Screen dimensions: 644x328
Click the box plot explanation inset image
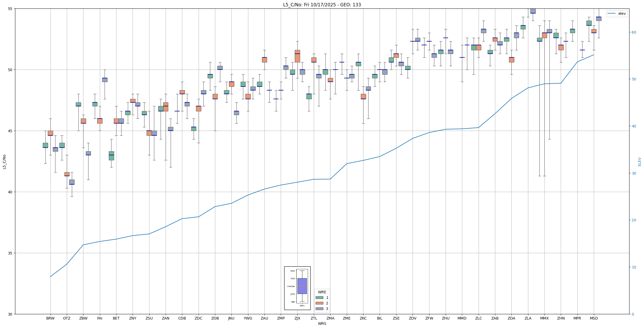[x=297, y=288]
